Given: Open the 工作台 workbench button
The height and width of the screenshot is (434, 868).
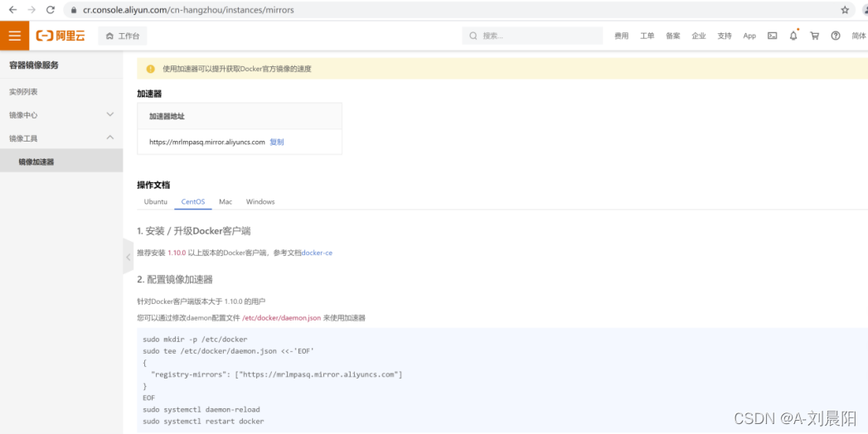Looking at the screenshot, I should (x=123, y=36).
